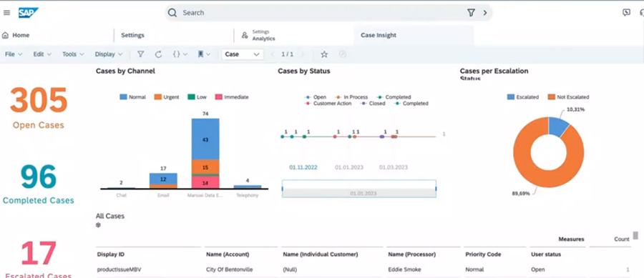Toggle the Urgent legend item
Screen dimensions: 644x278
[x=167, y=97]
